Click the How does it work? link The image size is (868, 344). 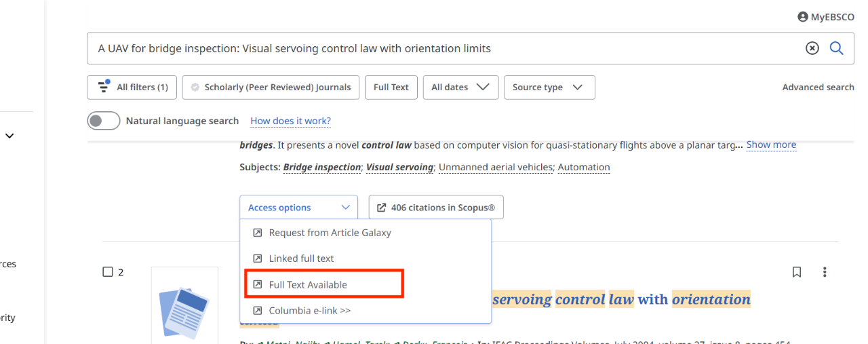[x=290, y=121]
